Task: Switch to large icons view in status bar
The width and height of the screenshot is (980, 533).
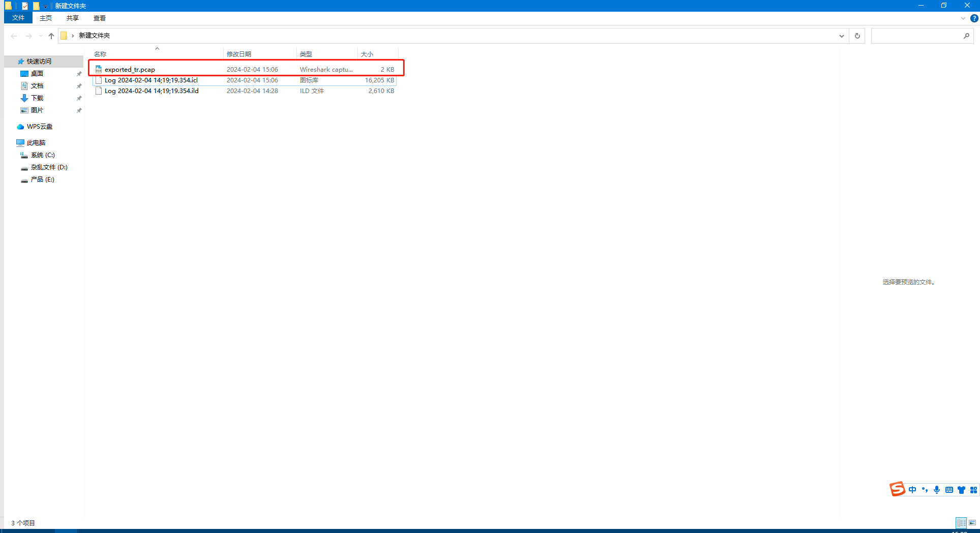Action: tap(972, 523)
